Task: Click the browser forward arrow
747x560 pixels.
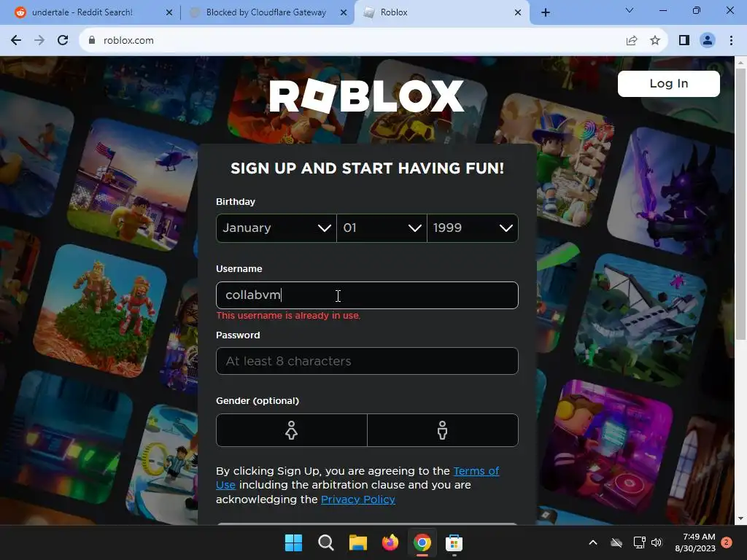Action: (x=39, y=41)
